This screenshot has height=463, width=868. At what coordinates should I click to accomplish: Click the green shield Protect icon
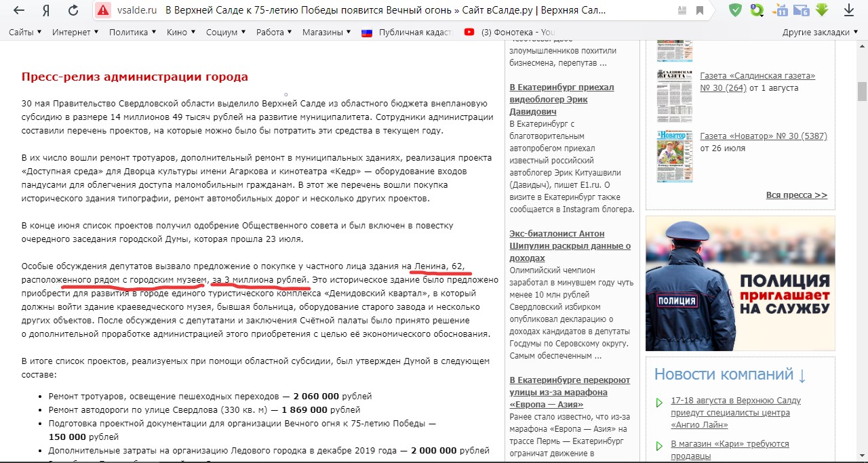[x=735, y=10]
